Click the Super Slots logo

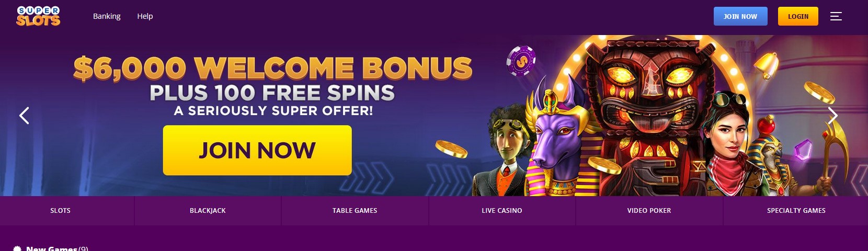pos(38,16)
